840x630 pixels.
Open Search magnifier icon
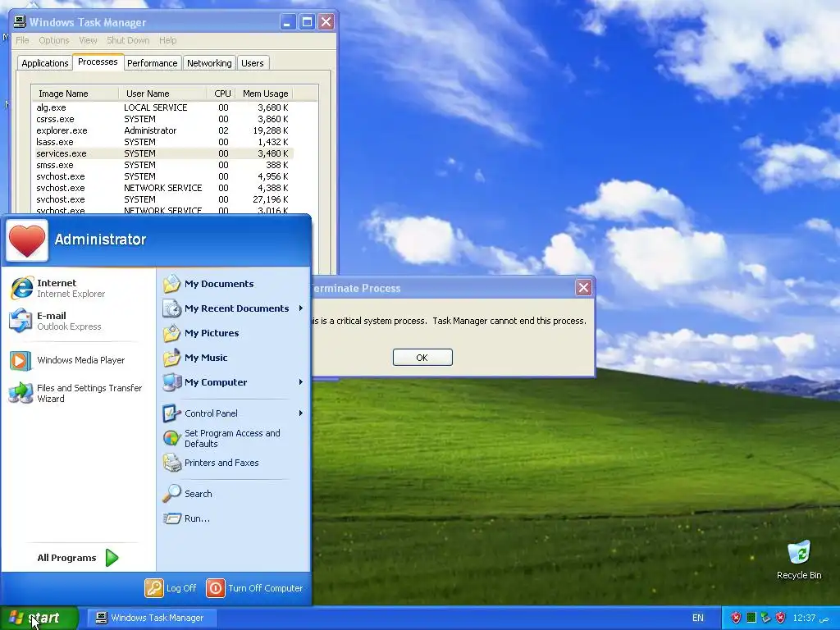coord(172,493)
